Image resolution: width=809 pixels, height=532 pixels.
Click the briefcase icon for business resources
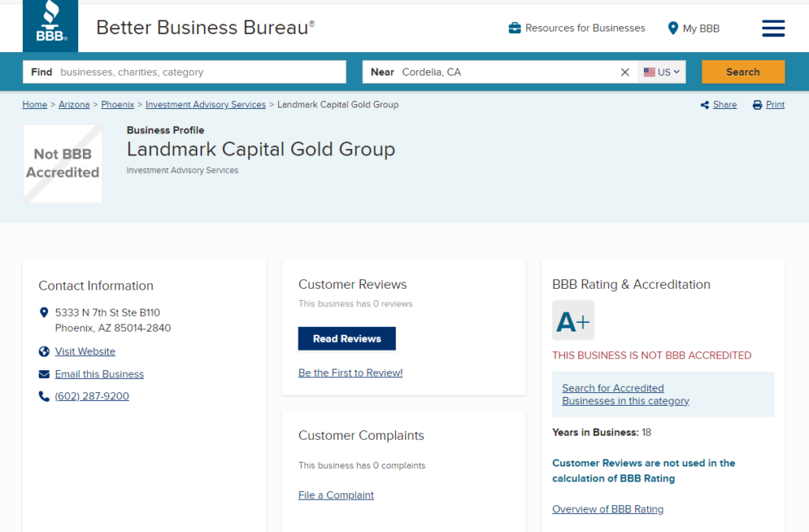tap(514, 28)
